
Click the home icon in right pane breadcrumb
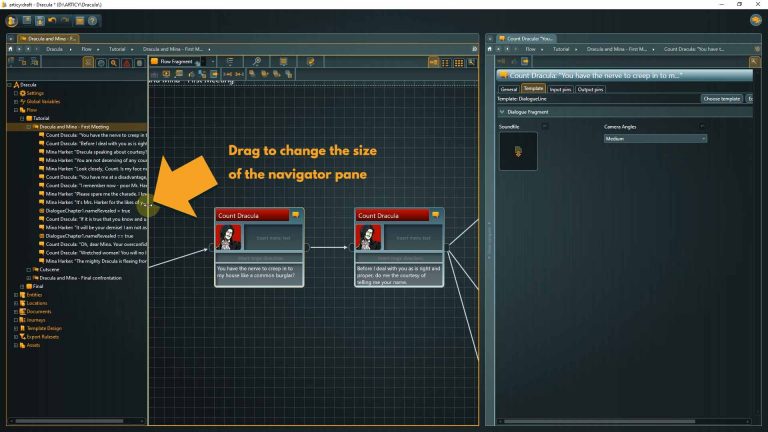point(489,49)
